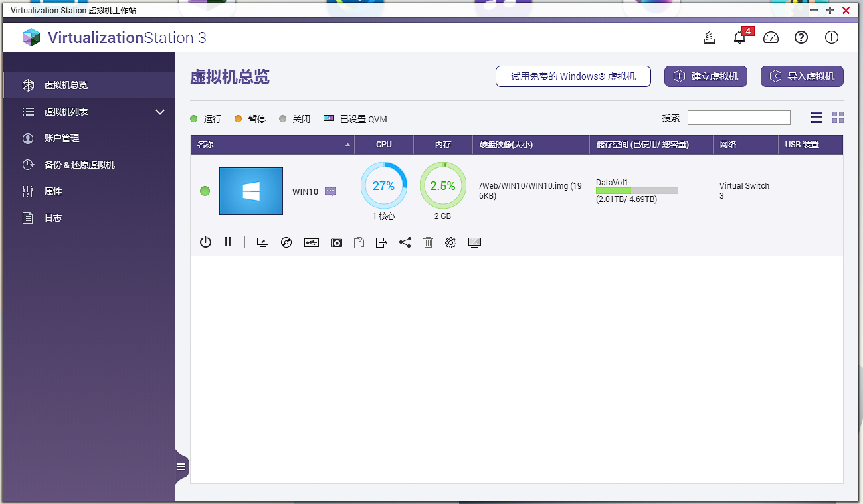Click the 导入虚拟机 button
863x504 pixels.
click(x=802, y=76)
